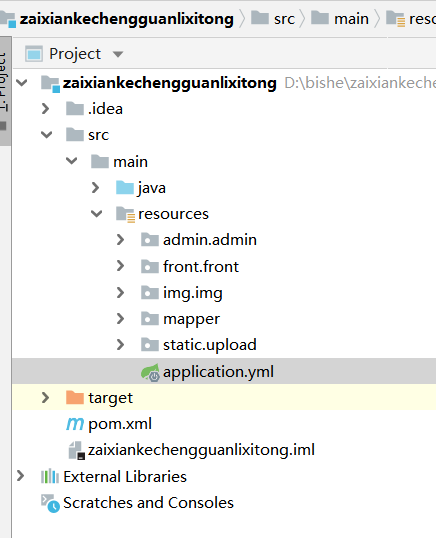Click the admin.admin package folder icon

150,239
